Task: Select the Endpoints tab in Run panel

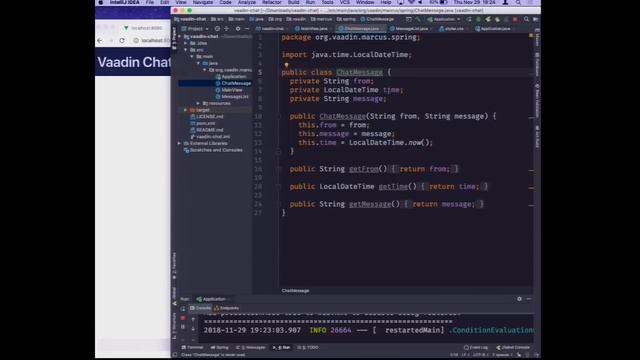Action: tap(226, 308)
